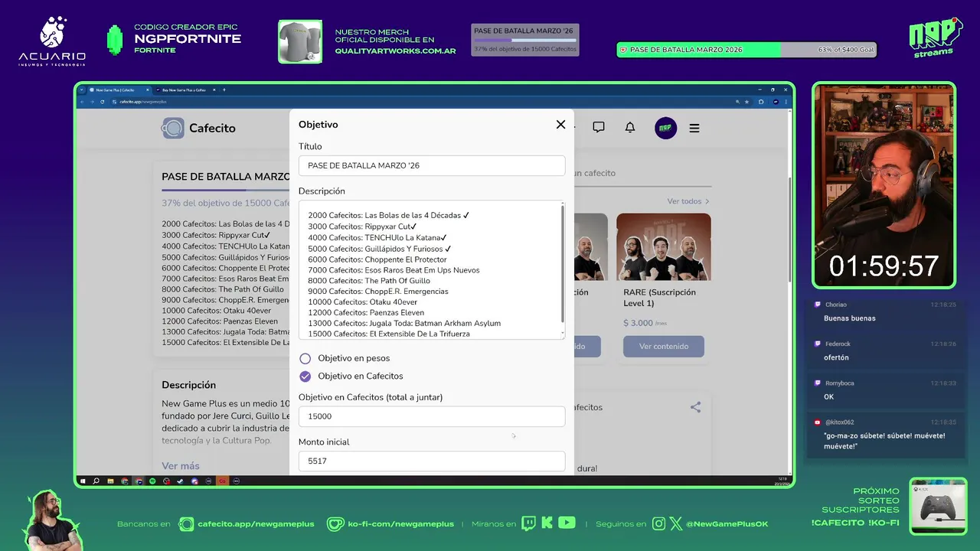The width and height of the screenshot is (980, 551).
Task: Click the '6000 Cafecitos: Choppente El Protector' line
Action: [377, 259]
